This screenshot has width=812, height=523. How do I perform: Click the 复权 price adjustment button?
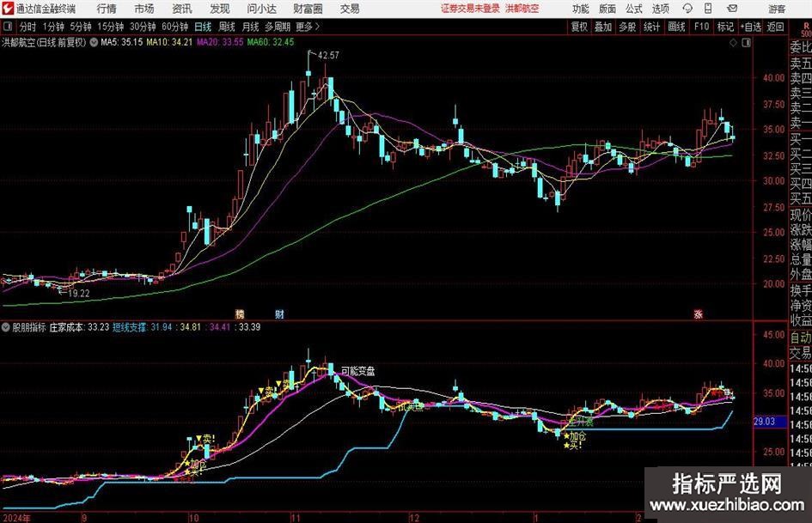pyautogui.click(x=579, y=27)
